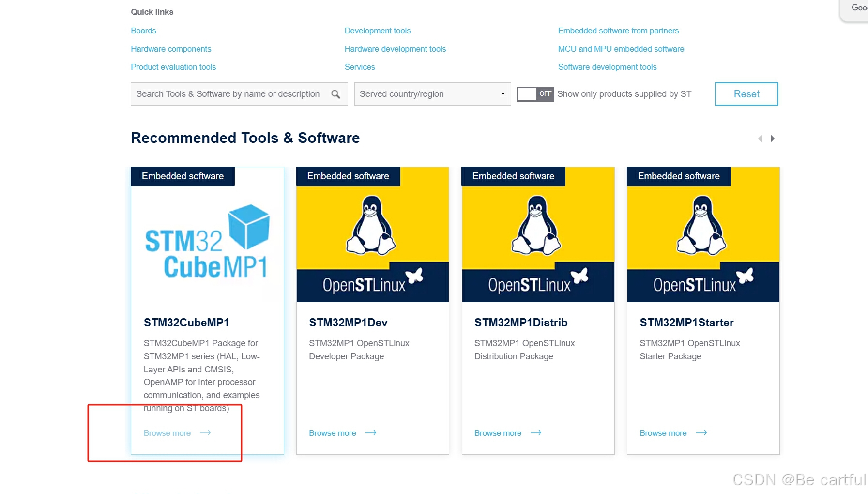This screenshot has width=868, height=494.
Task: Open Development tools quick link
Action: pos(378,31)
